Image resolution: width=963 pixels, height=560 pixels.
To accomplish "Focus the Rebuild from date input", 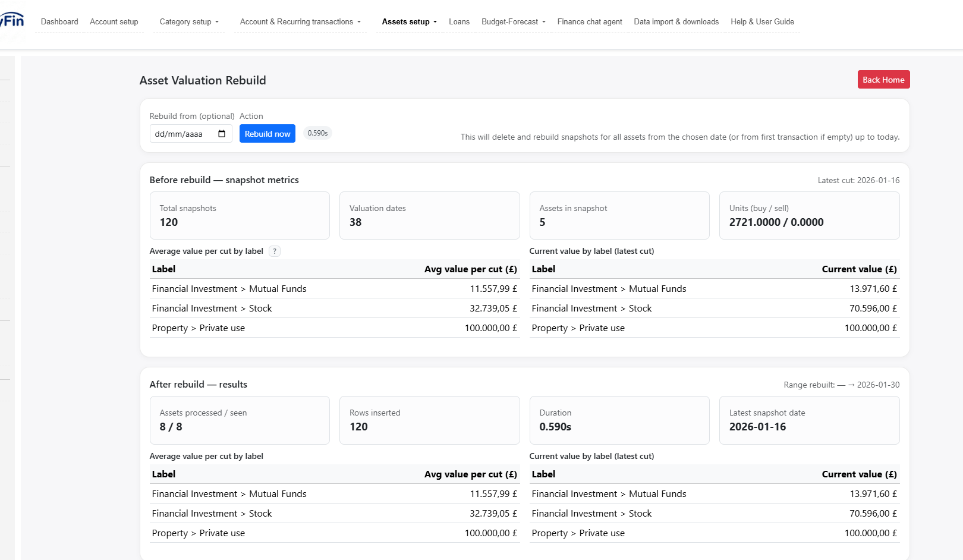I will 190,134.
